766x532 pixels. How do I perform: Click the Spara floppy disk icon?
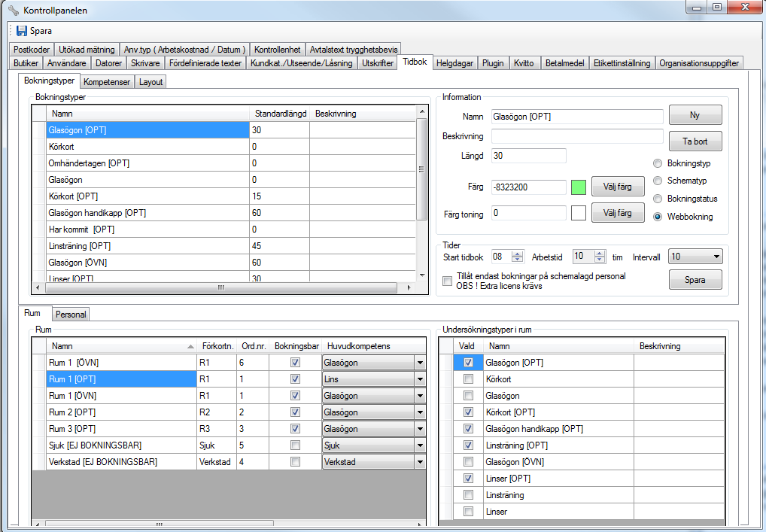pyautogui.click(x=22, y=31)
